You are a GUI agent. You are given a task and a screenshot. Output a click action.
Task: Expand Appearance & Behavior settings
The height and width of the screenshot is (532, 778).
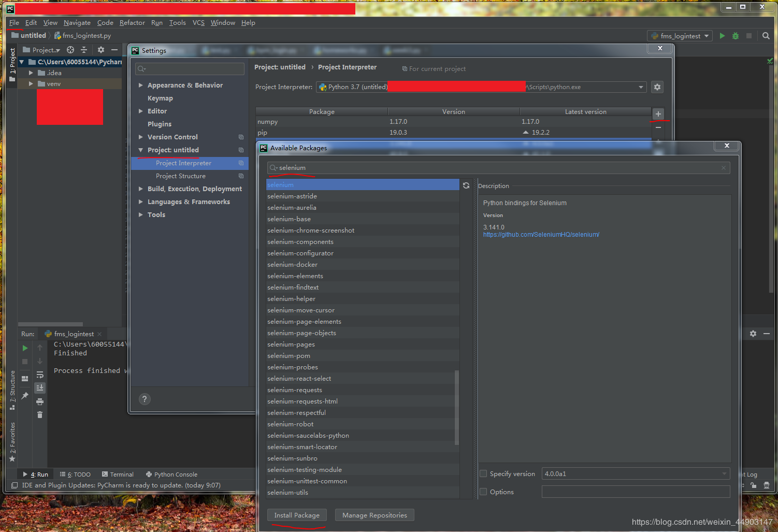tap(140, 85)
